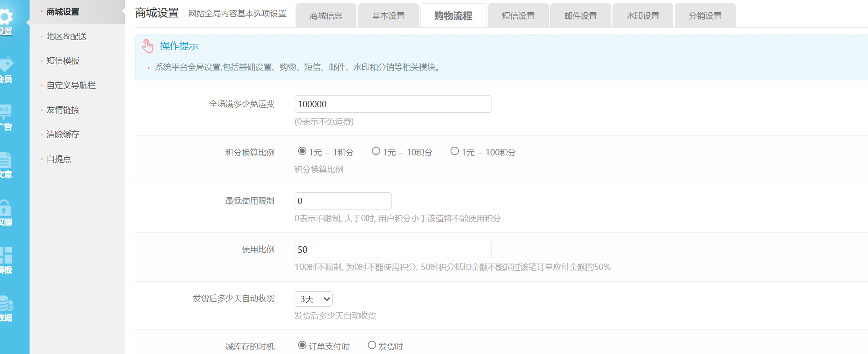The image size is (868, 354).
Task: Focus the 最低使用限制 input field
Action: click(x=343, y=201)
